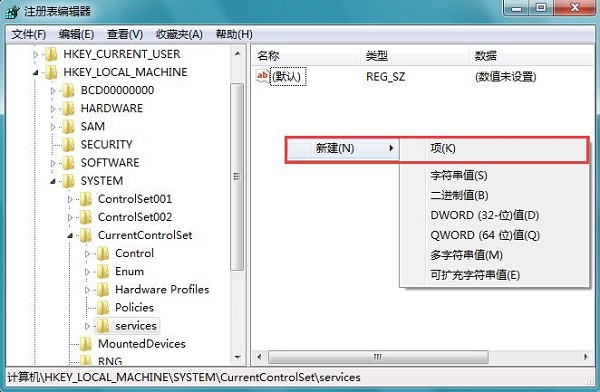Screen dimensions: 600x392
Task: Select the MountedDevices key label
Action: [x=142, y=344]
